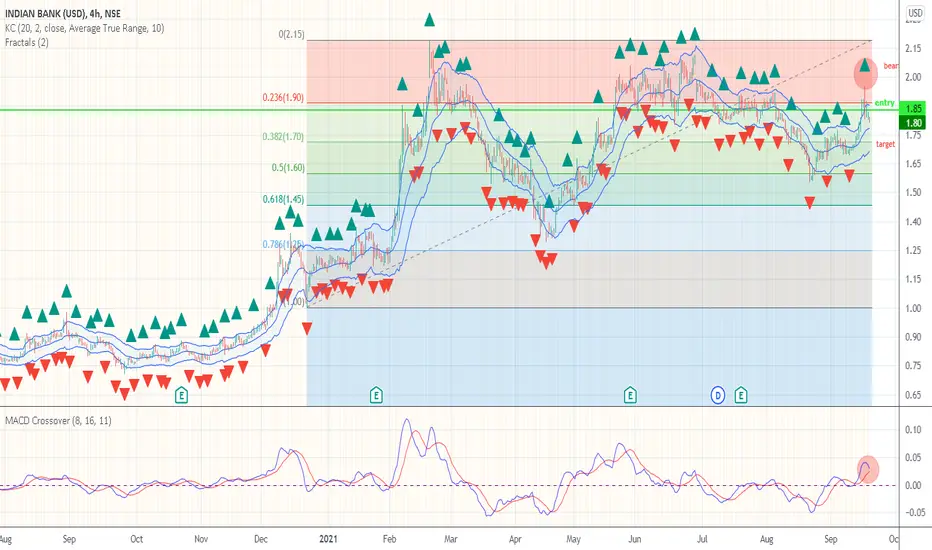
Task: Click the 0(2.15) Fibonacci level label
Action: pyautogui.click(x=291, y=34)
